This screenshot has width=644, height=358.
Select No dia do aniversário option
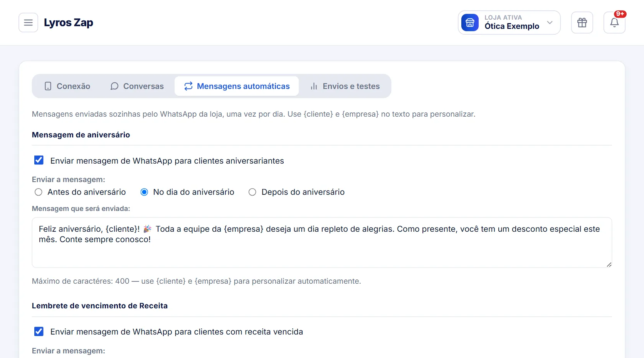[x=144, y=192]
